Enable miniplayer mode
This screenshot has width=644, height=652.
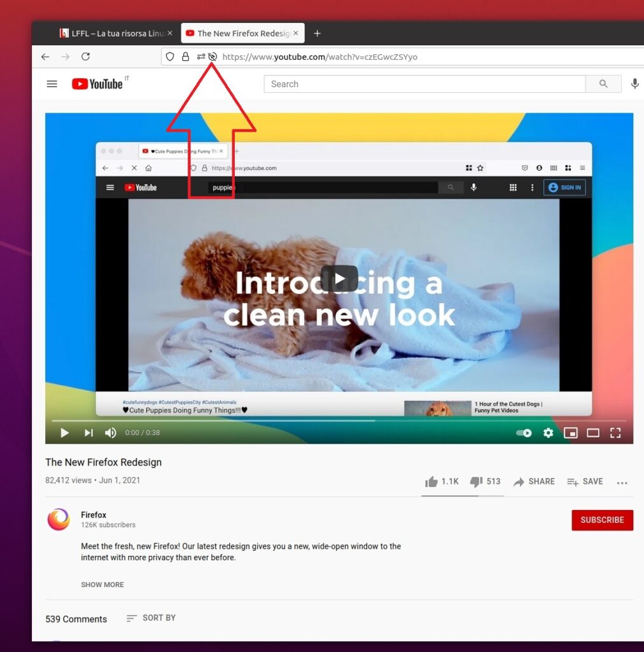pyautogui.click(x=570, y=433)
